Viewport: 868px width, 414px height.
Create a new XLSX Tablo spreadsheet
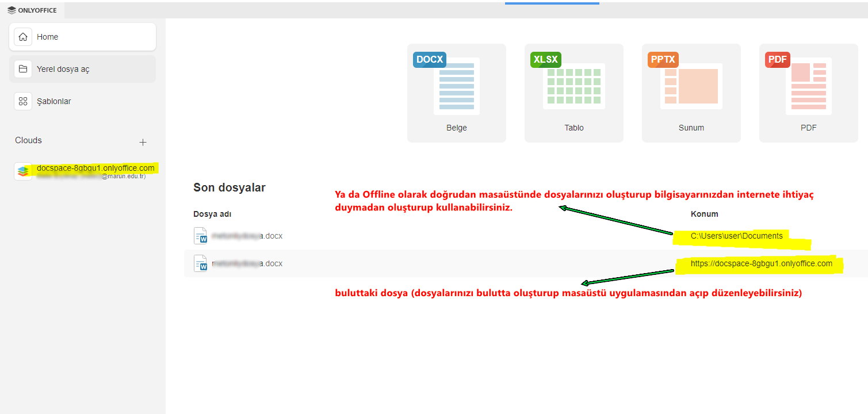573,93
